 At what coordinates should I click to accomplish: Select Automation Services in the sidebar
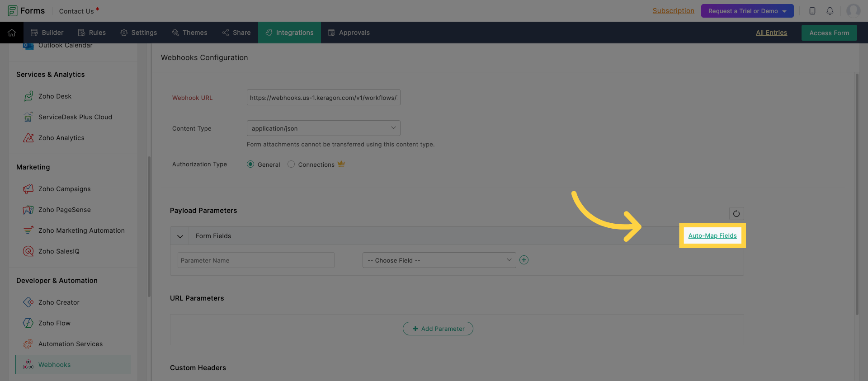pos(71,344)
